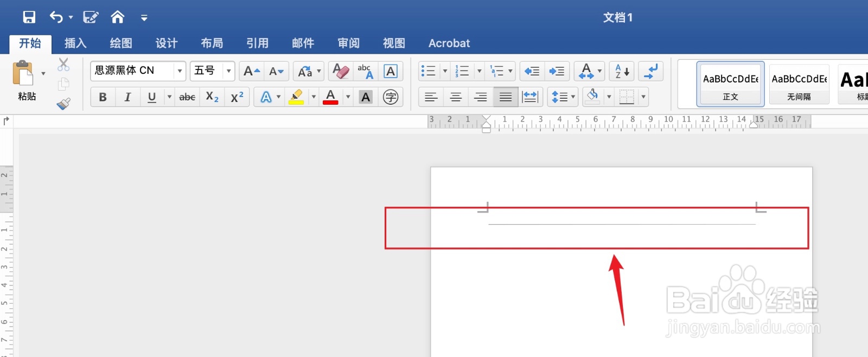Open the underline style dropdown arrow
This screenshot has height=357, width=868.
(x=169, y=97)
